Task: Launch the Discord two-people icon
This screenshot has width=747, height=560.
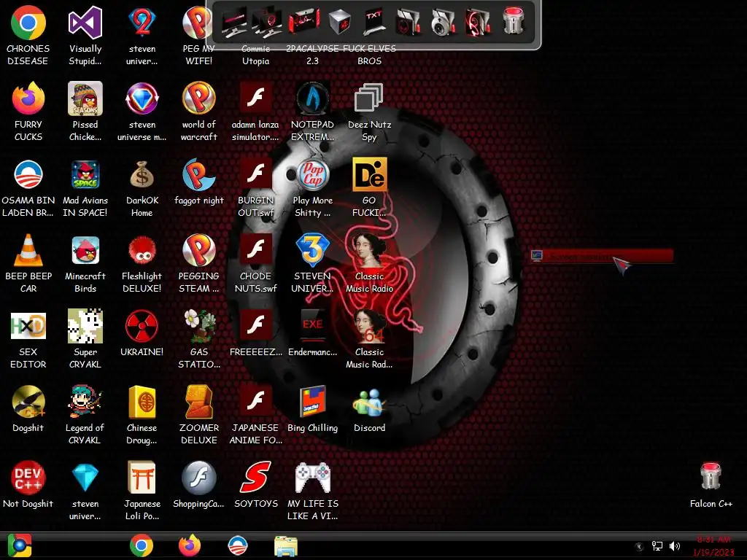Action: [369, 402]
